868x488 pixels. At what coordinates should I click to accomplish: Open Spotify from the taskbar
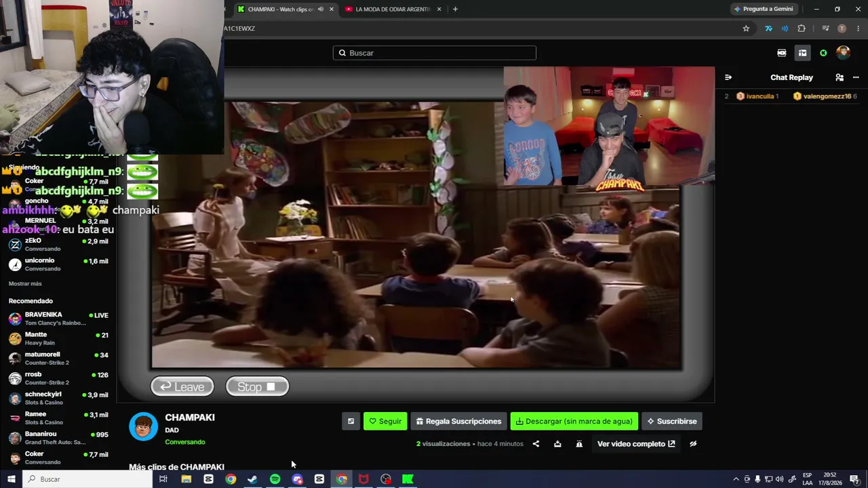275,479
